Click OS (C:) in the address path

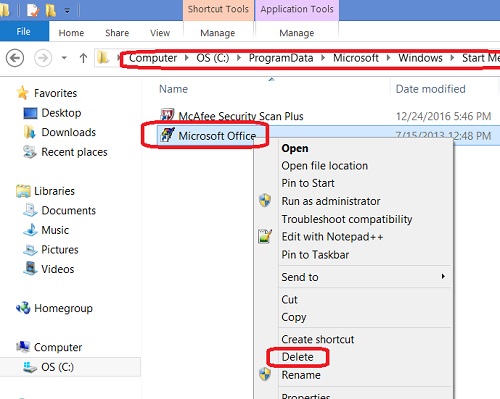(x=213, y=58)
